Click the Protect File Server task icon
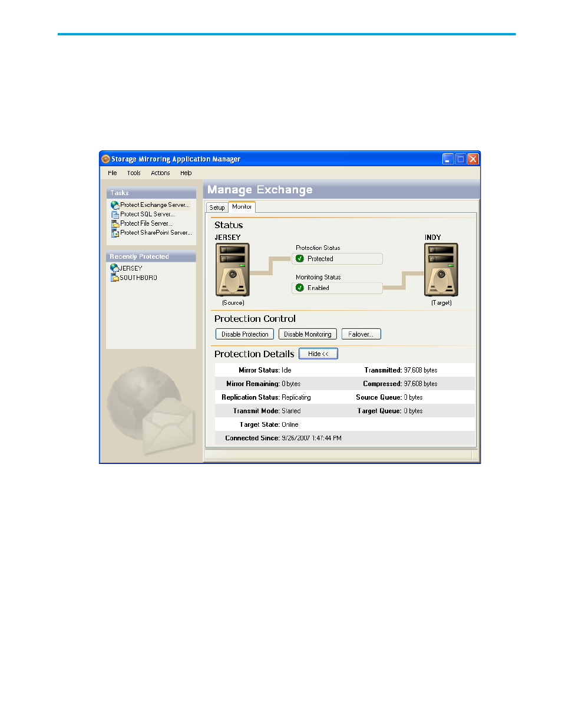This screenshot has height=728, width=562. pos(115,223)
